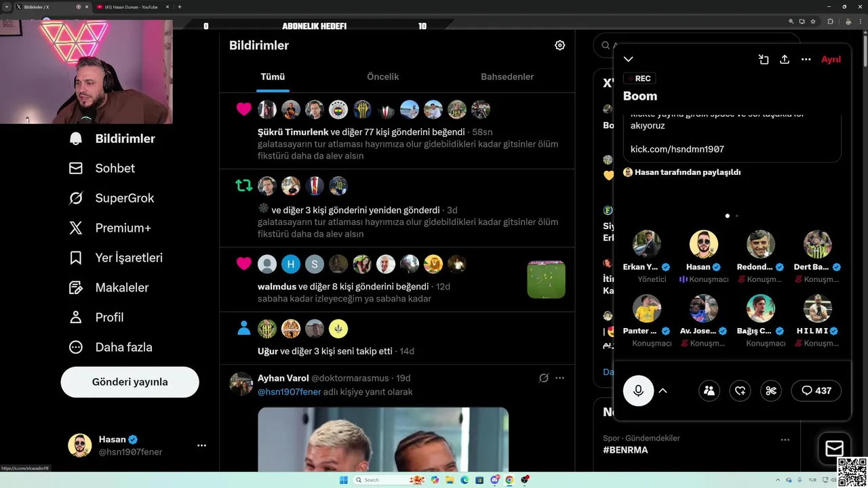The width and height of the screenshot is (868, 488).
Task: Switch to the Tümü tab
Action: coord(273,77)
